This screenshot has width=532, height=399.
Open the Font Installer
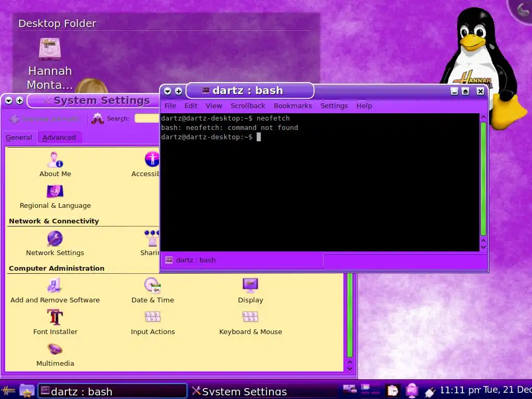point(55,322)
